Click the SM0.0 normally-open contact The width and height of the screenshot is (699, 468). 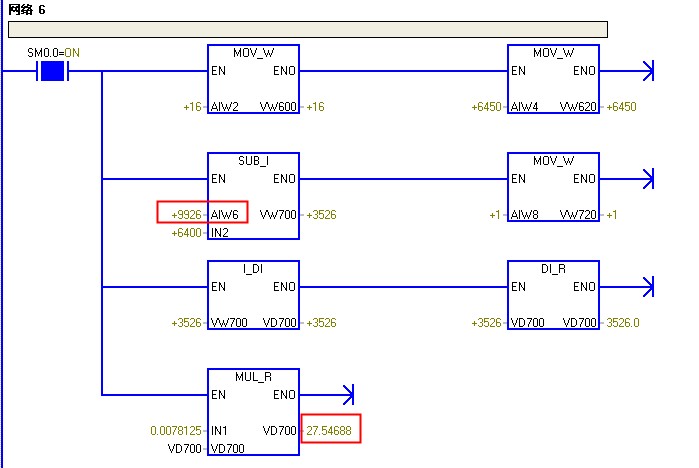(53, 71)
